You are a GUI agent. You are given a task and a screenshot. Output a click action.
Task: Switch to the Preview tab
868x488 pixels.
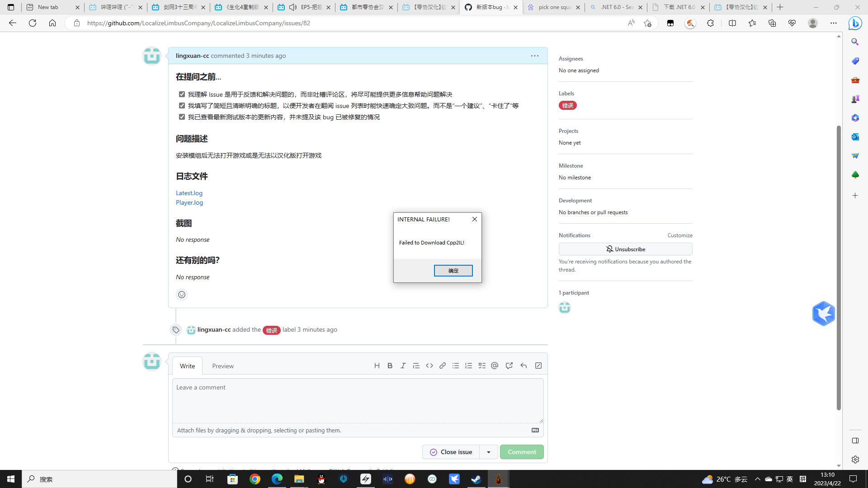click(x=222, y=366)
